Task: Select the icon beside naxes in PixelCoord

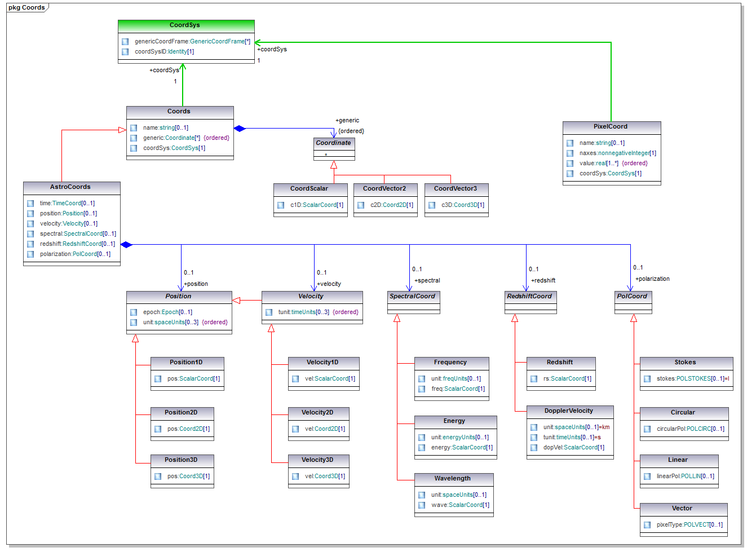Action: point(570,153)
